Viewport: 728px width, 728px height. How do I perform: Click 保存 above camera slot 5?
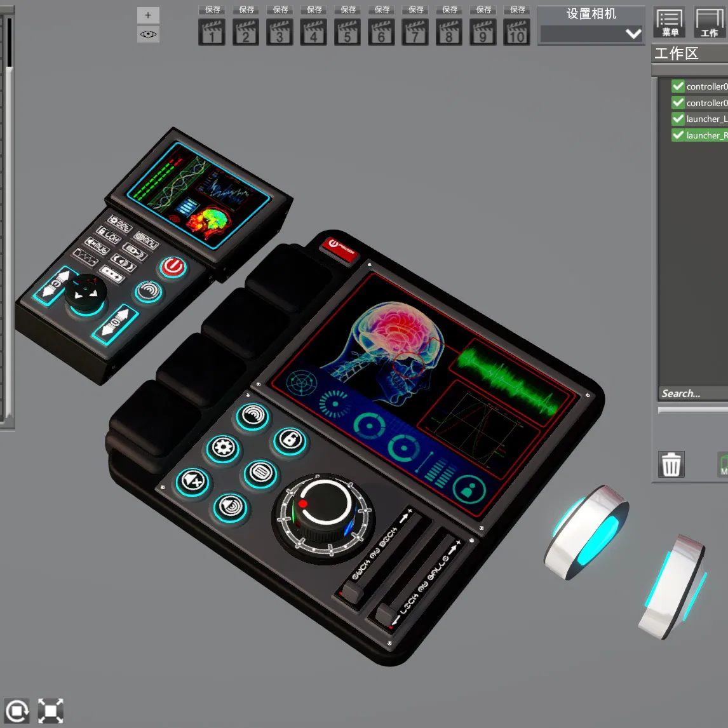coord(347,10)
